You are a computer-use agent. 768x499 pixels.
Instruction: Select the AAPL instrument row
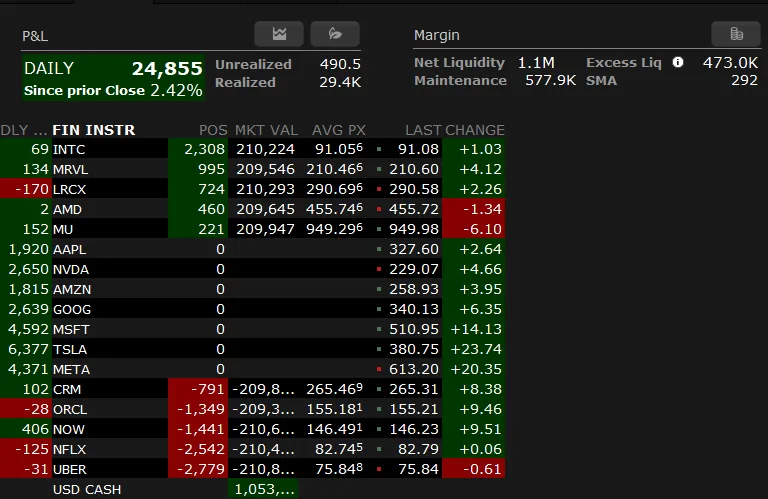(252, 249)
